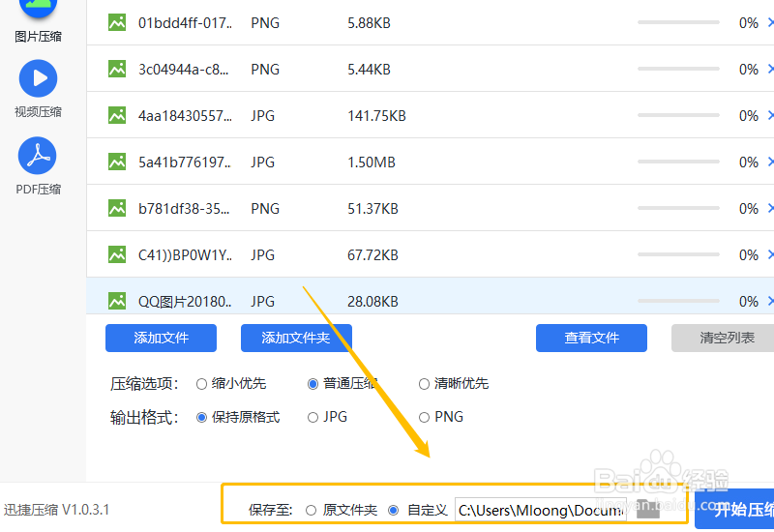Click the 添加文件 button
Viewport: 774px width, 532px height.
click(x=161, y=338)
